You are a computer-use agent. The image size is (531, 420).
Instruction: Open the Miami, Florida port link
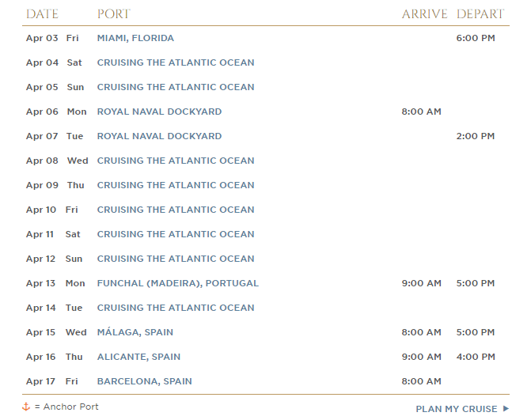pyautogui.click(x=135, y=38)
